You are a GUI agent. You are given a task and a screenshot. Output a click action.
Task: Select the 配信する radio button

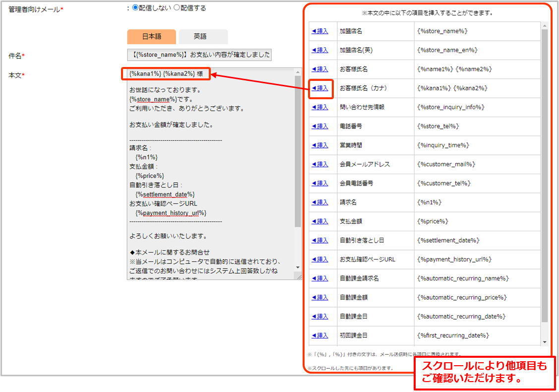(x=177, y=8)
